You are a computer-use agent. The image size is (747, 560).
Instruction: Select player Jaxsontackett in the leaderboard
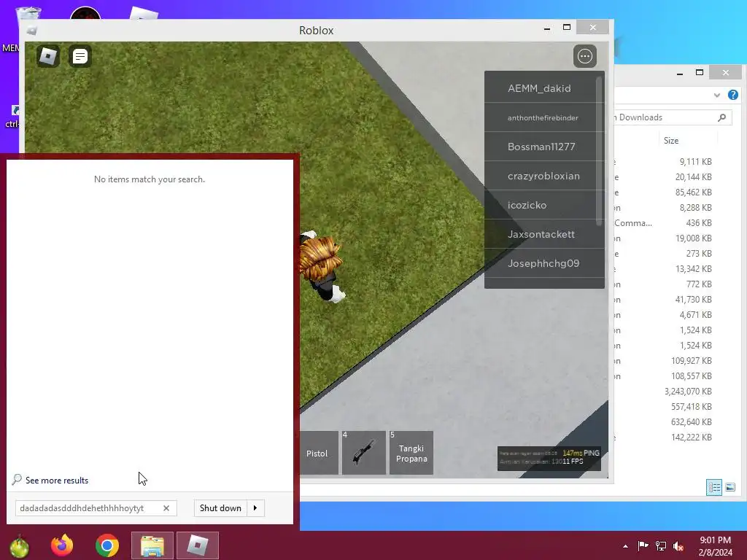click(x=543, y=234)
